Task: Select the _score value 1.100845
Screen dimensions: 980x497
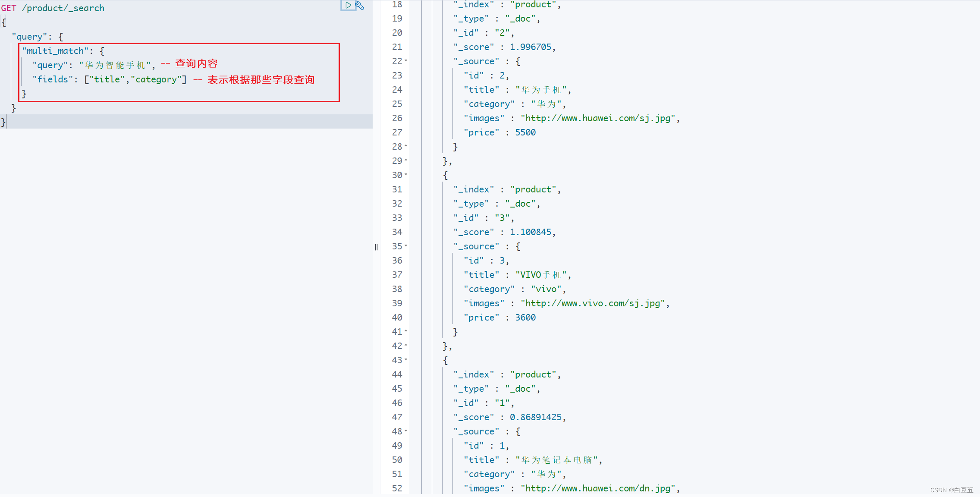Action: (531, 232)
